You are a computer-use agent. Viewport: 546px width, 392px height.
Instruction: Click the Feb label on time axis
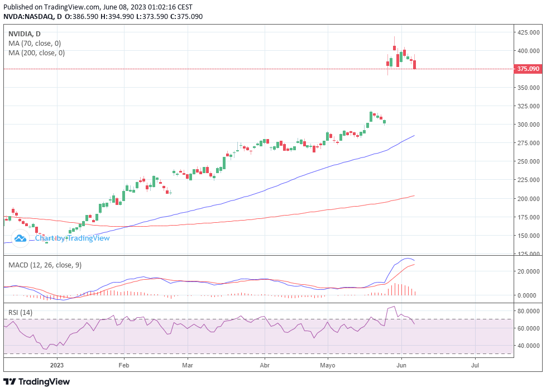[x=123, y=365]
